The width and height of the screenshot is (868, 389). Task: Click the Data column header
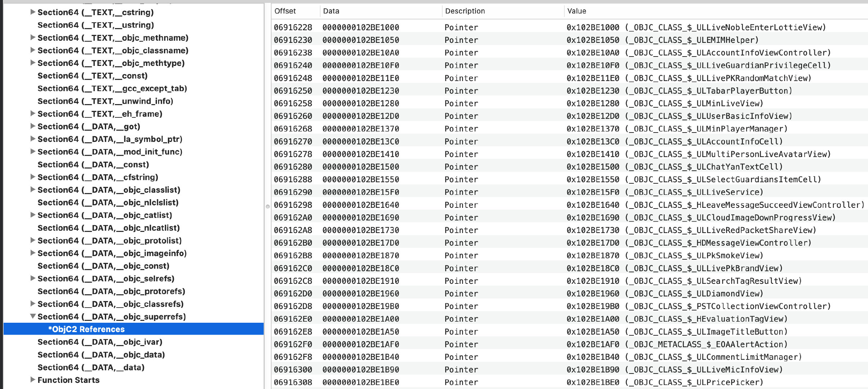point(331,11)
